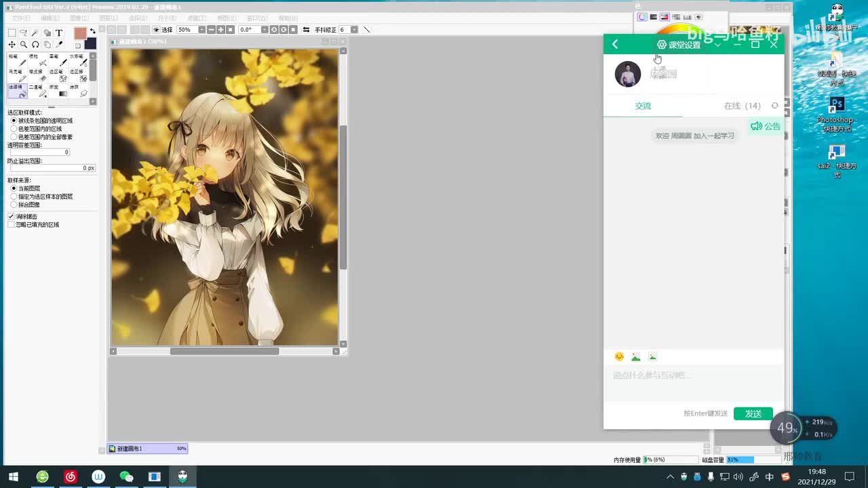The width and height of the screenshot is (868, 488).
Task: Open 课堂设置 classroom settings
Action: pos(679,45)
